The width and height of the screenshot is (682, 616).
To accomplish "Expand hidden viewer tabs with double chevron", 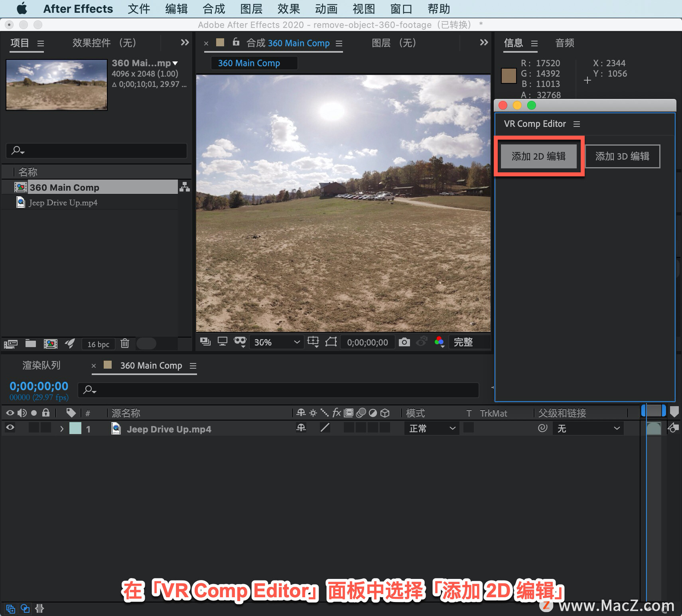I will 484,42.
